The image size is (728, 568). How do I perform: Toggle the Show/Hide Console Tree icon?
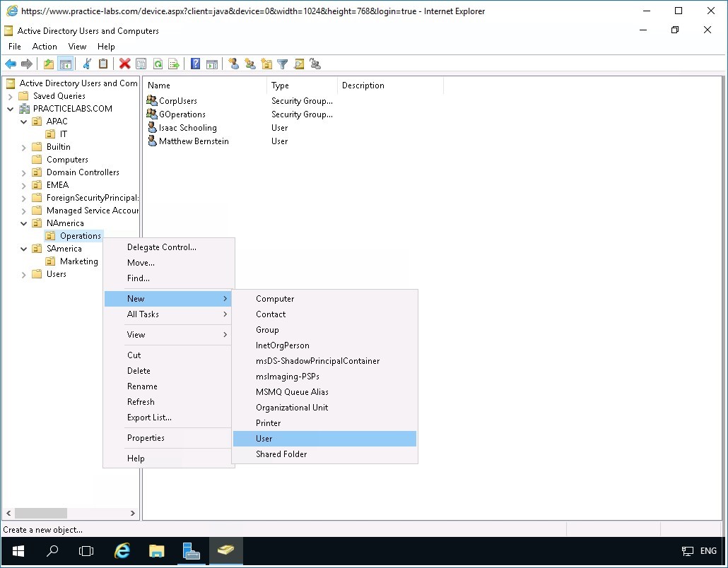[x=66, y=64]
